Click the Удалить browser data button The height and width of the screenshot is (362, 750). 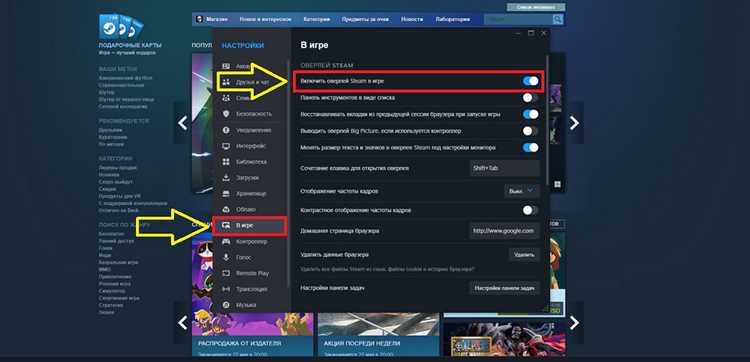pyautogui.click(x=524, y=255)
